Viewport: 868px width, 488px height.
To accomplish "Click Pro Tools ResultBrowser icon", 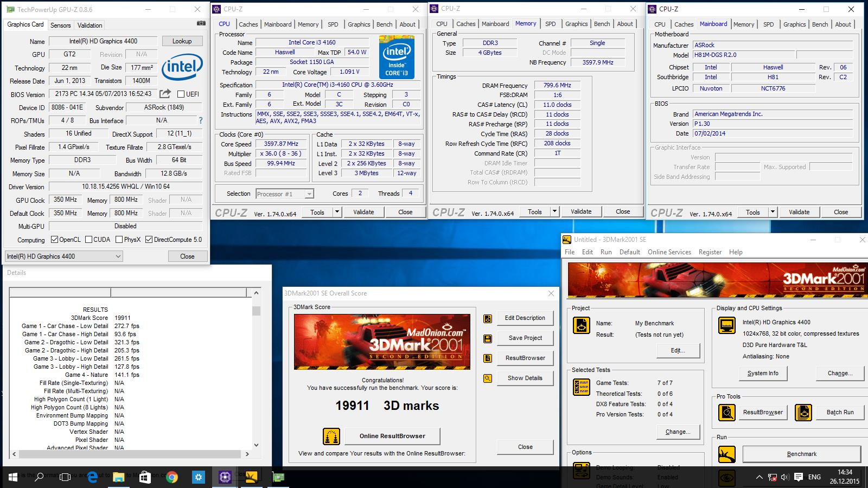I will [x=726, y=413].
